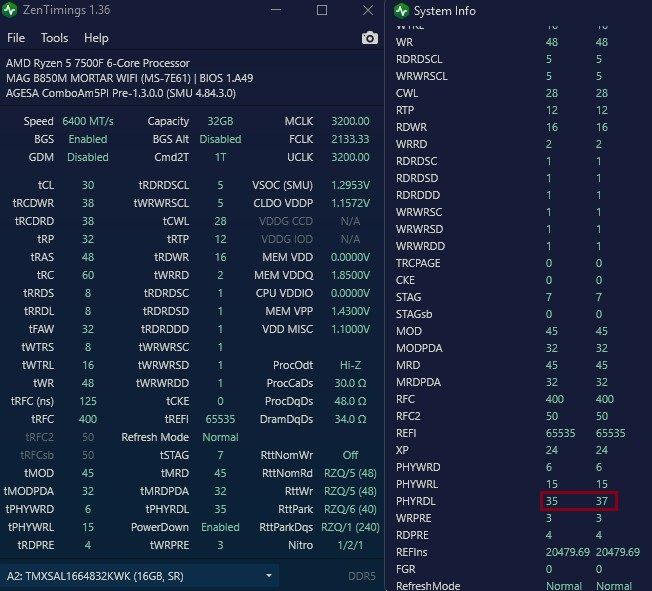Click the tFAW label

tap(41, 329)
